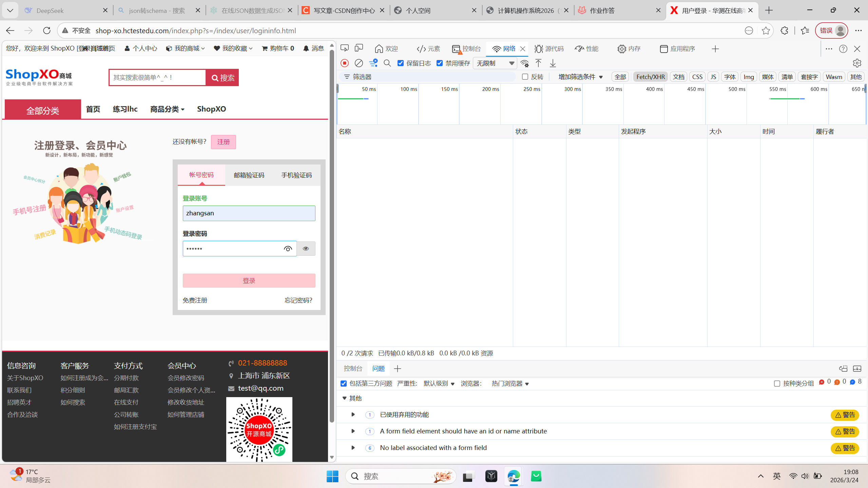Image resolution: width=868 pixels, height=488 pixels.
Task: Uncheck the 保留日志 checkbox
Action: pos(401,63)
